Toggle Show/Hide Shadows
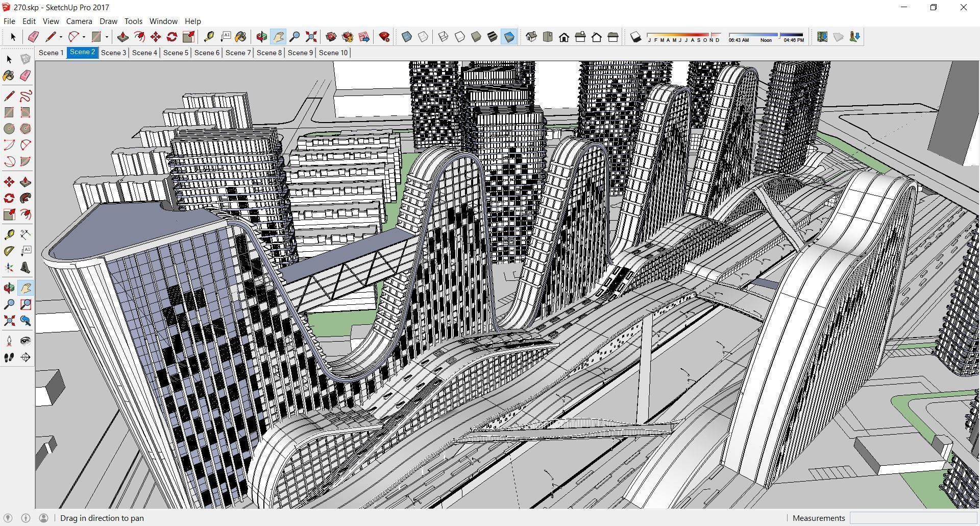This screenshot has height=526, width=980. point(635,37)
